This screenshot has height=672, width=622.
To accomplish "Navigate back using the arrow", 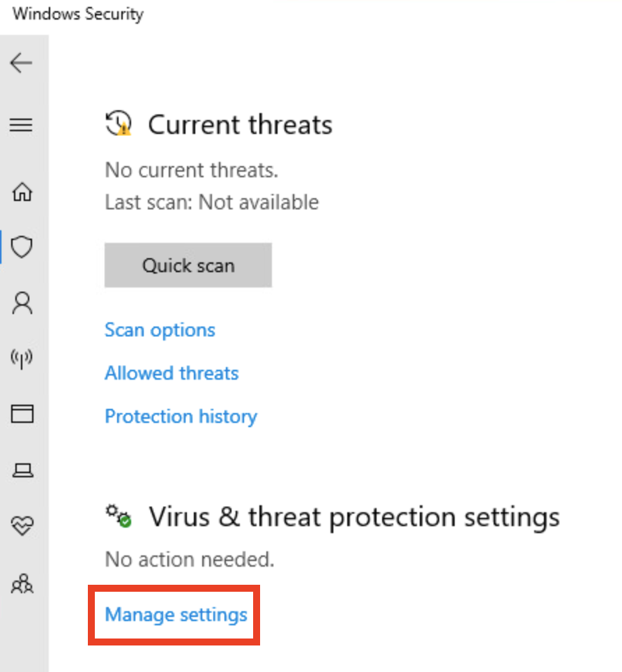I will [x=22, y=63].
